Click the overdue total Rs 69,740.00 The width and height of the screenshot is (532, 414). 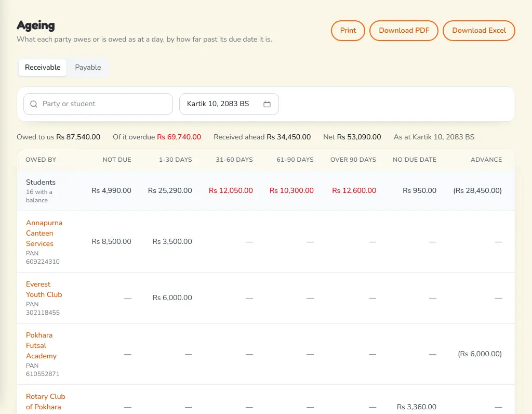pyautogui.click(x=179, y=137)
